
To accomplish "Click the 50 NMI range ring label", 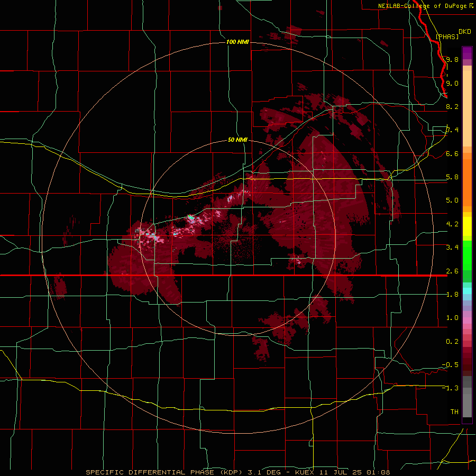I will (x=237, y=140).
